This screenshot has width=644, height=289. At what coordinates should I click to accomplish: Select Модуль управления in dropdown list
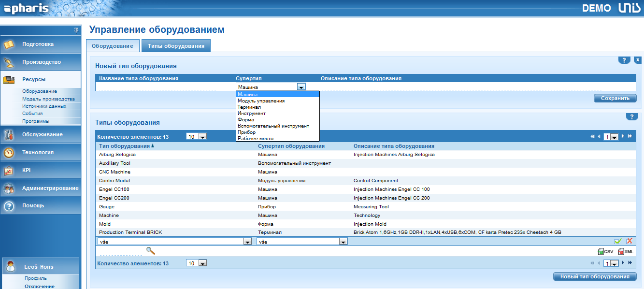tap(278, 101)
